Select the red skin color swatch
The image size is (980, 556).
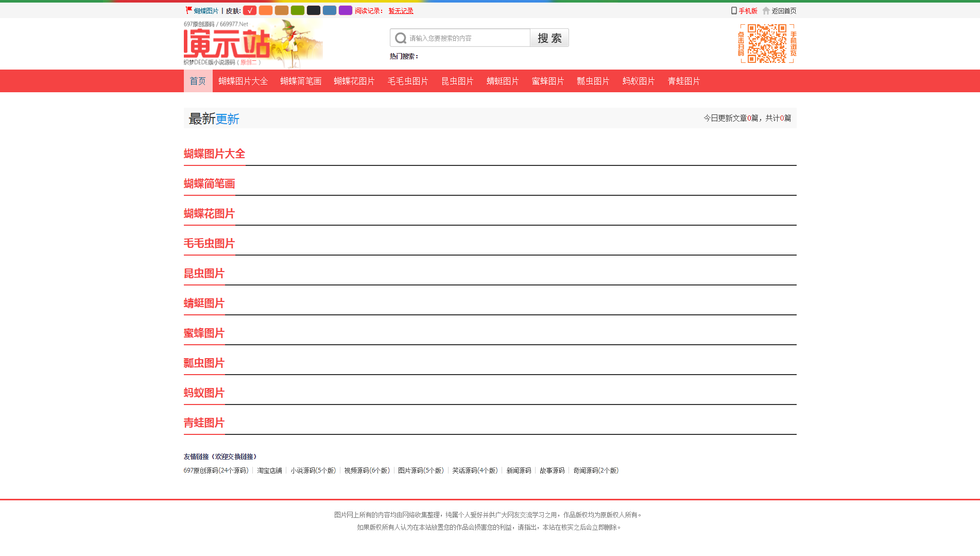click(250, 10)
